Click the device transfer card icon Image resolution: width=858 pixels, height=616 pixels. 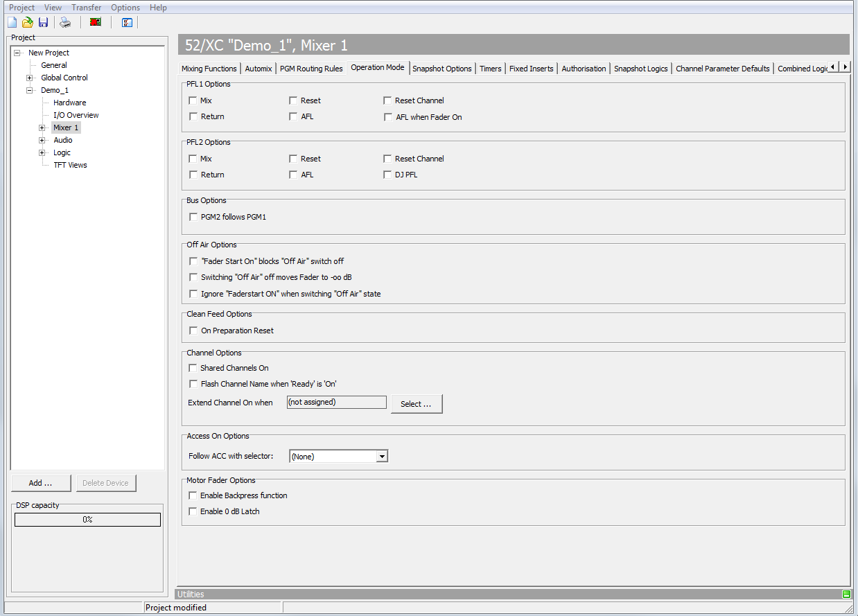[95, 21]
